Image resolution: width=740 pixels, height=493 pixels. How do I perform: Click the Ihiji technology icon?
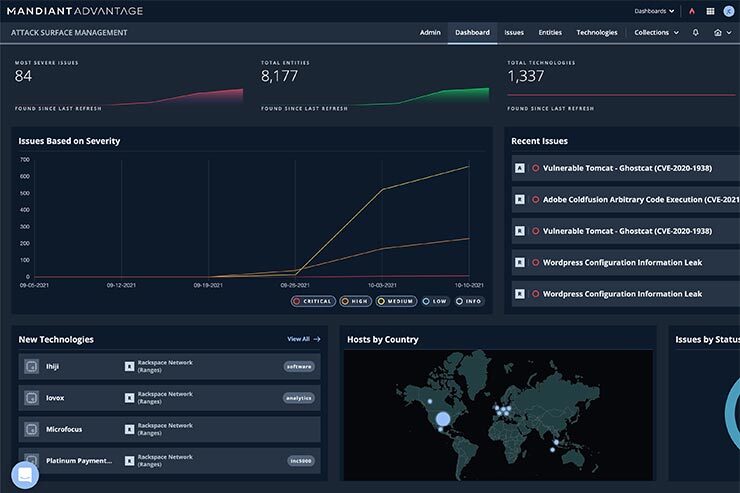(x=31, y=367)
